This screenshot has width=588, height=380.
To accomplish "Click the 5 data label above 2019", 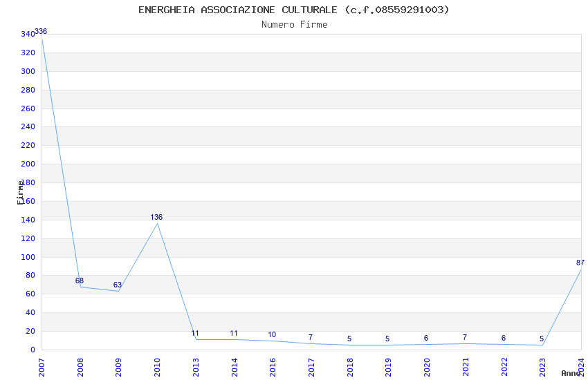I will (x=387, y=339).
